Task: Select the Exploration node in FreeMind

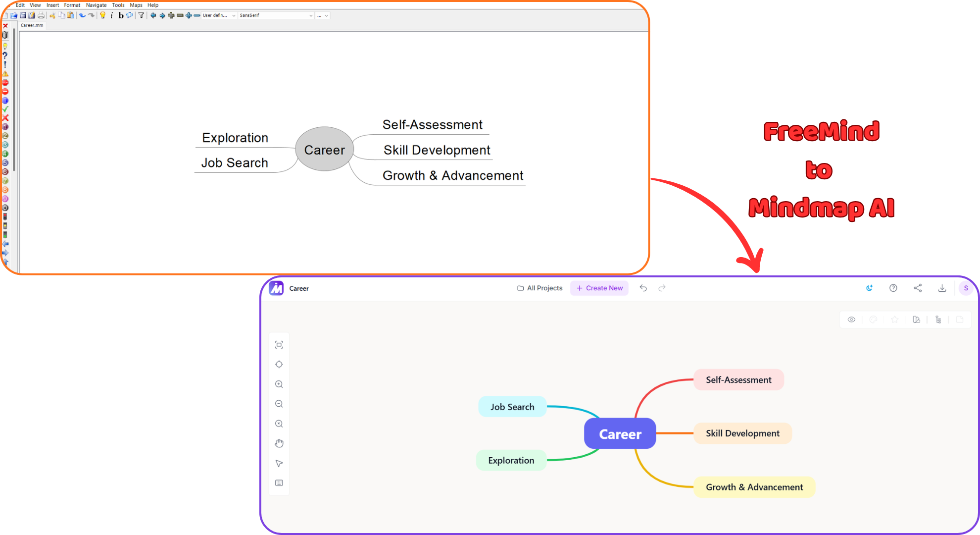Action: (x=235, y=138)
